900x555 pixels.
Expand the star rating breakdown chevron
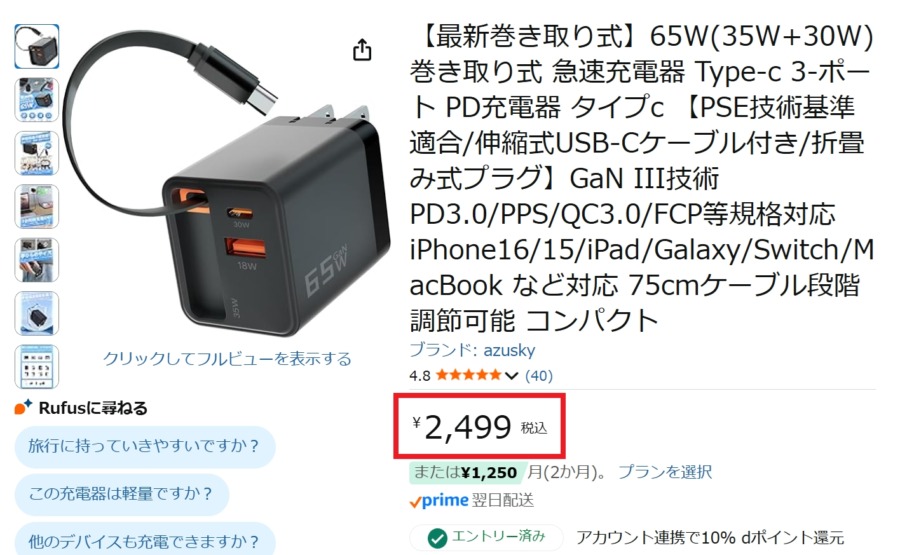pyautogui.click(x=511, y=376)
